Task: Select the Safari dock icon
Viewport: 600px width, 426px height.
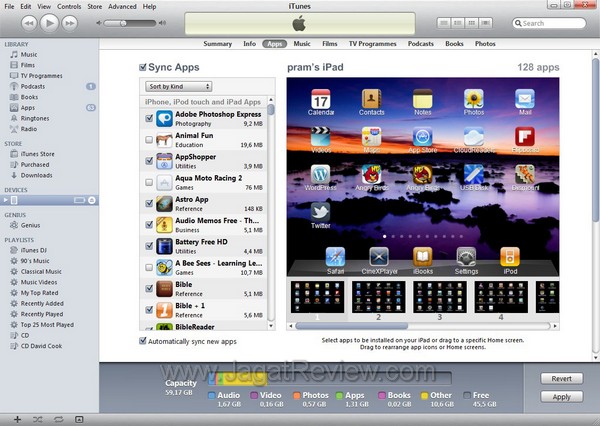Action: pos(335,257)
